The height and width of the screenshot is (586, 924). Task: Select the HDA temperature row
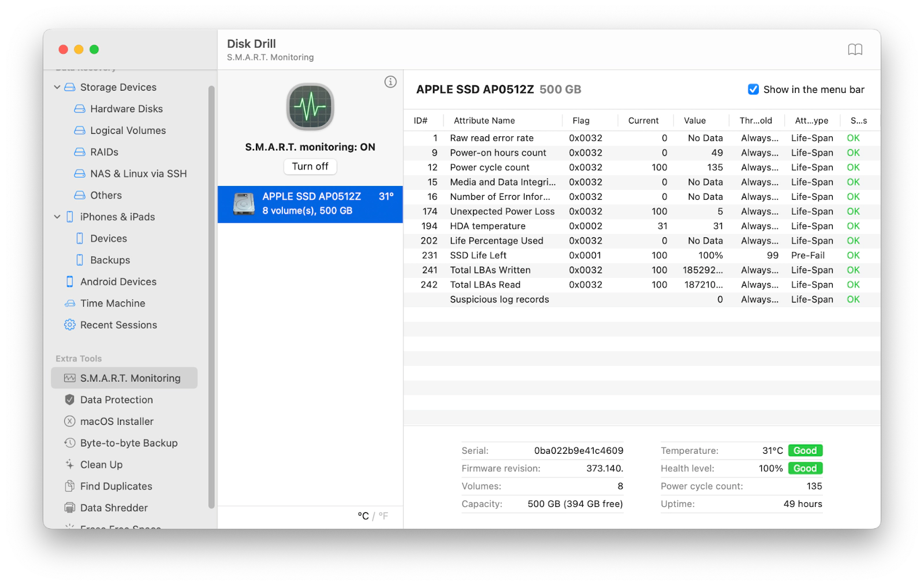click(642, 226)
